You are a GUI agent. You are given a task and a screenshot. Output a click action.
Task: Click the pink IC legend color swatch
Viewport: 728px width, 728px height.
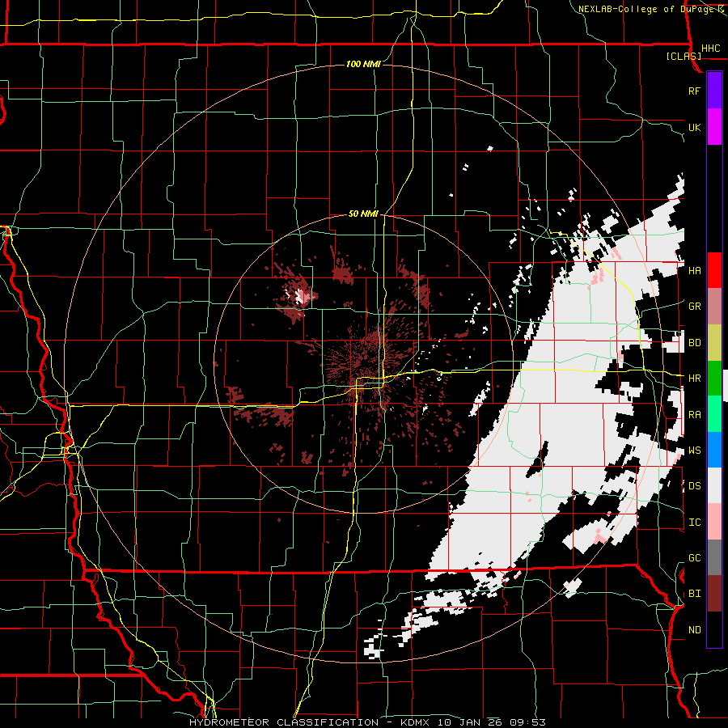coord(714,522)
